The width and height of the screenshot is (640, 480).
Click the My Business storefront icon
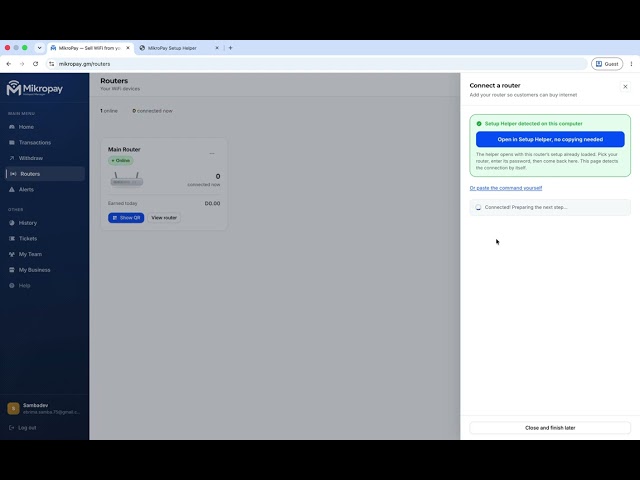pyautogui.click(x=12, y=270)
